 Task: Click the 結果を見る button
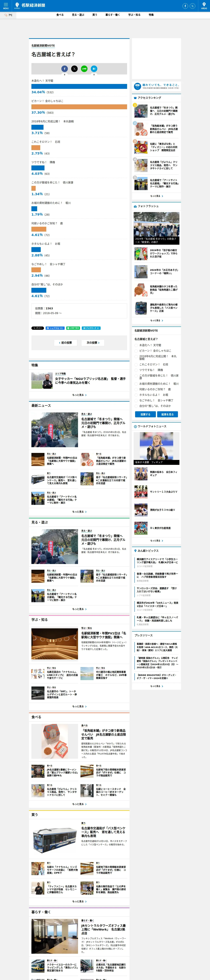coord(167,414)
